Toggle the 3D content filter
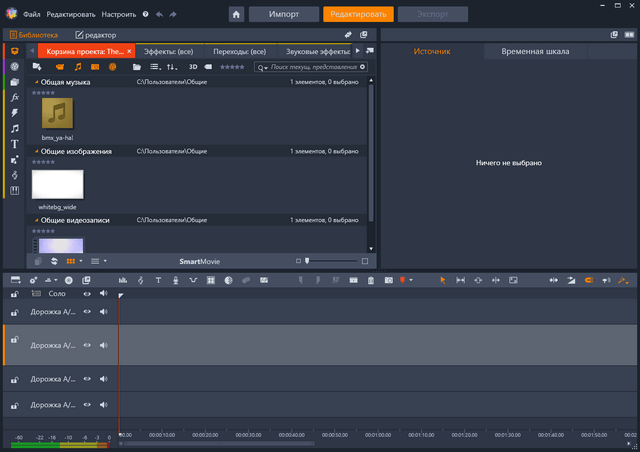This screenshot has height=452, width=640. point(194,67)
